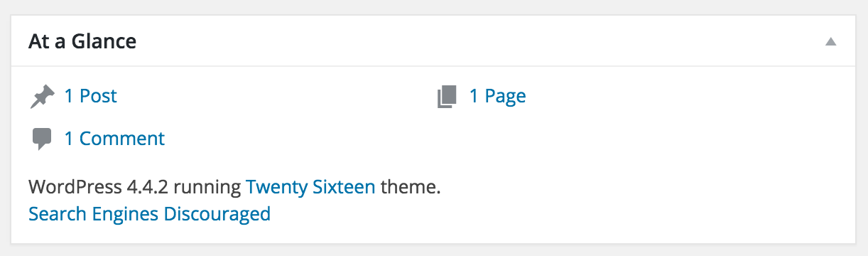This screenshot has width=868, height=256.
Task: Collapse the At a Glance widget with the triangle
Action: click(830, 42)
